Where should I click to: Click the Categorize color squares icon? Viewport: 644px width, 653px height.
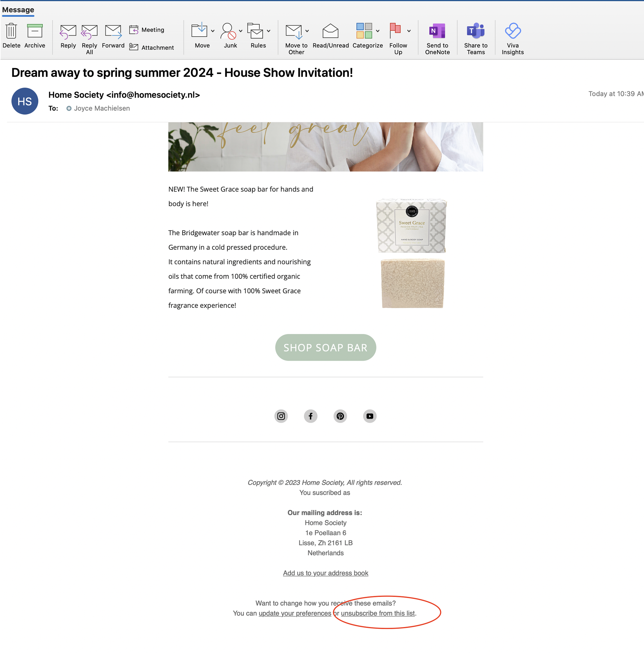[364, 31]
